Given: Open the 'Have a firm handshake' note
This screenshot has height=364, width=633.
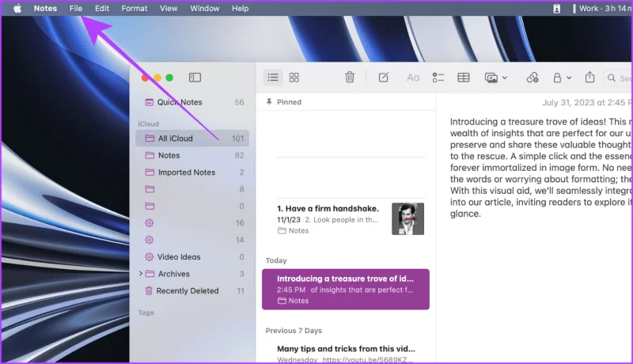Looking at the screenshot, I should pyautogui.click(x=346, y=219).
